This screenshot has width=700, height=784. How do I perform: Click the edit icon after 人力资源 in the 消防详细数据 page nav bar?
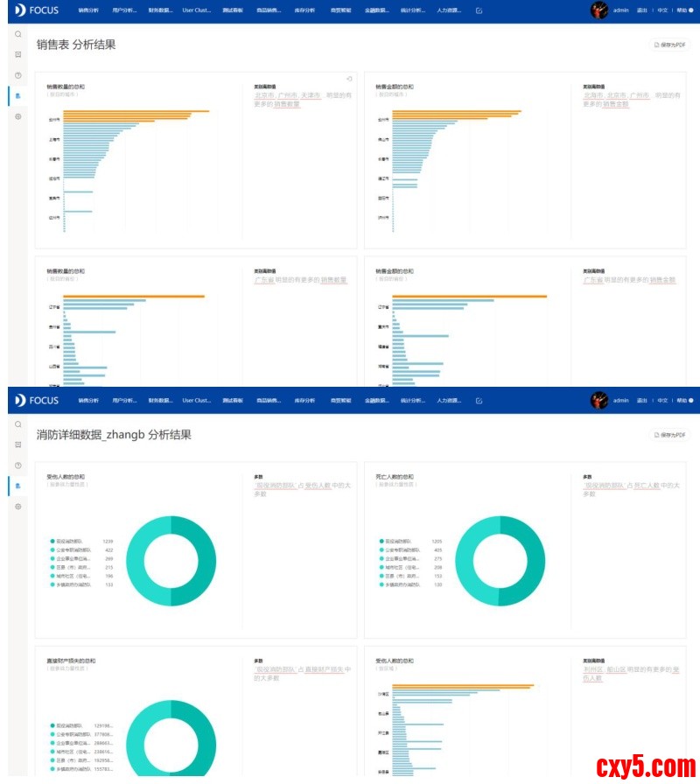479,401
